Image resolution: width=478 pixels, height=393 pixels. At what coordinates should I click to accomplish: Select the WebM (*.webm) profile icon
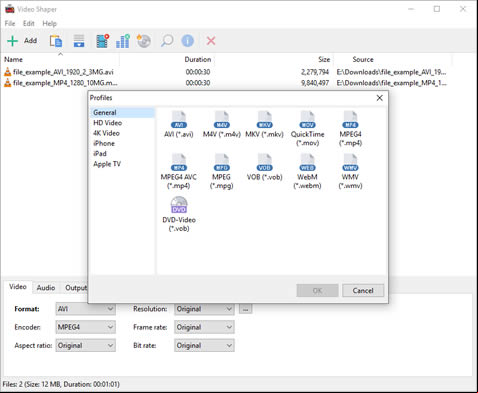click(307, 163)
